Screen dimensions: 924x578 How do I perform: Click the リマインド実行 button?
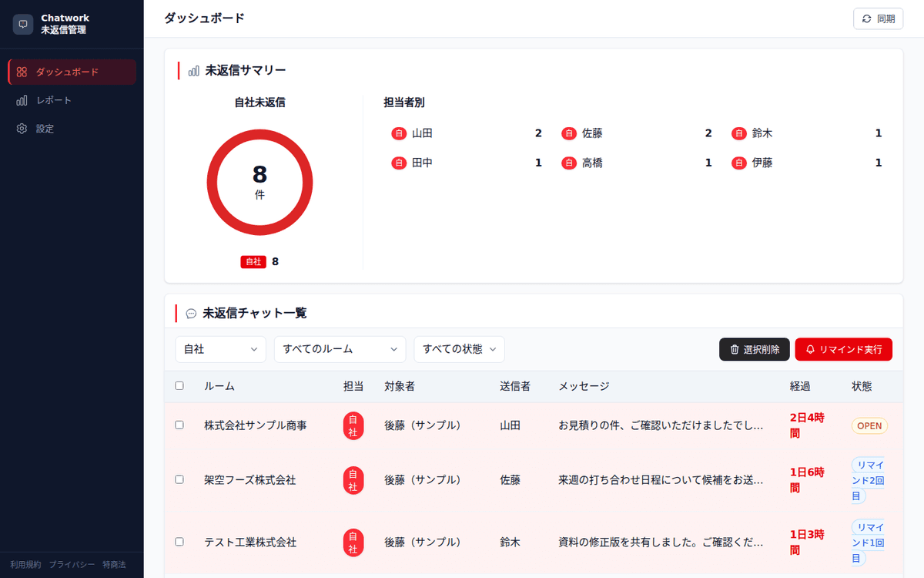click(x=844, y=349)
